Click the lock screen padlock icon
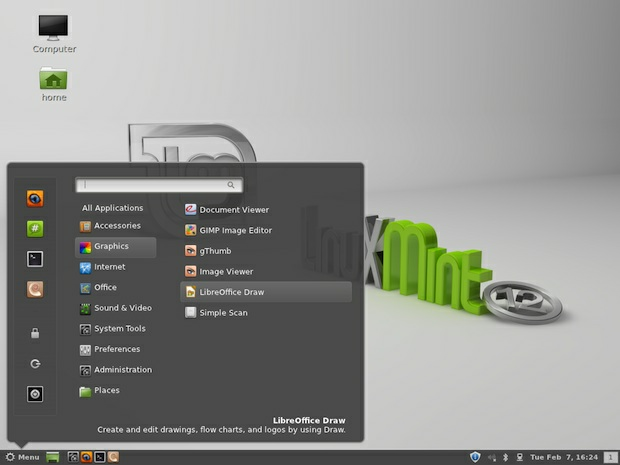This screenshot has height=465, width=620. tap(35, 333)
